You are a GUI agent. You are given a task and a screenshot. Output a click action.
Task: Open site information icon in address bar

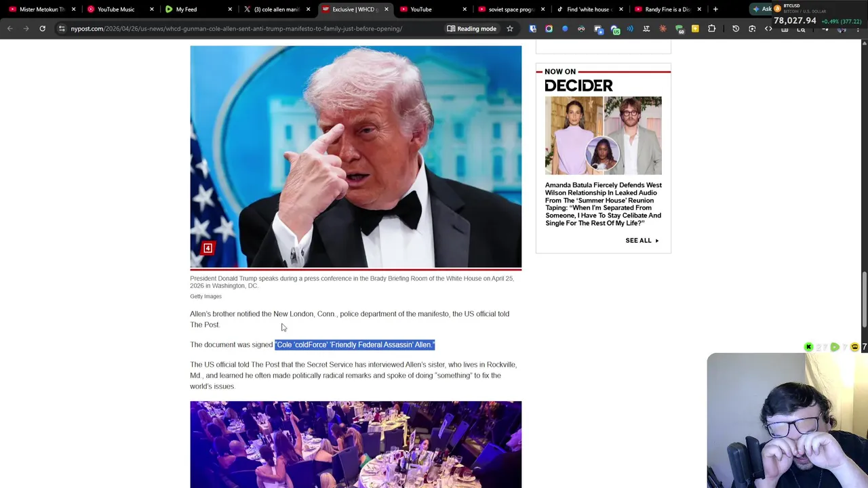point(62,28)
